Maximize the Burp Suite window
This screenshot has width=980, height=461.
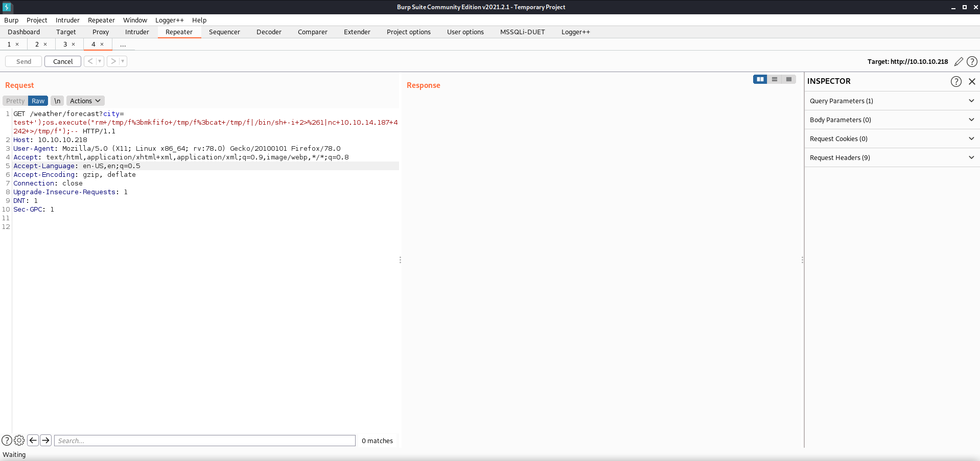pyautogui.click(x=965, y=7)
